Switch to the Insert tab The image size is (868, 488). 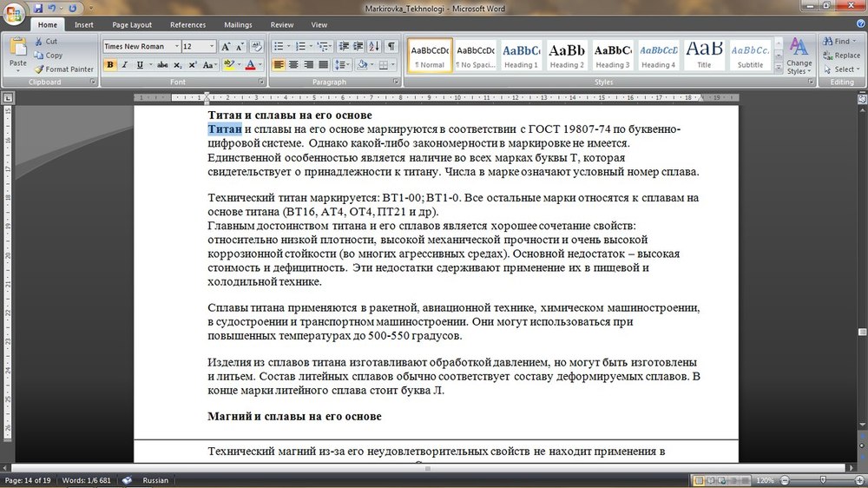point(84,25)
